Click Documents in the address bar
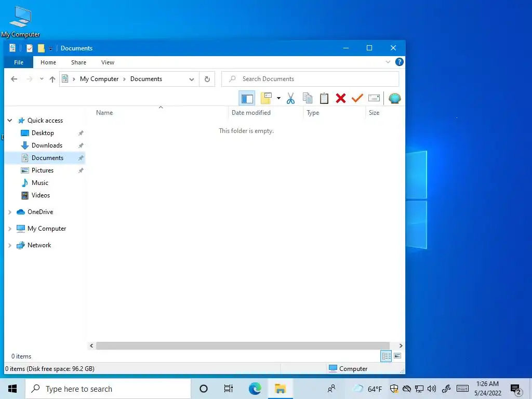The image size is (532, 399). point(146,79)
